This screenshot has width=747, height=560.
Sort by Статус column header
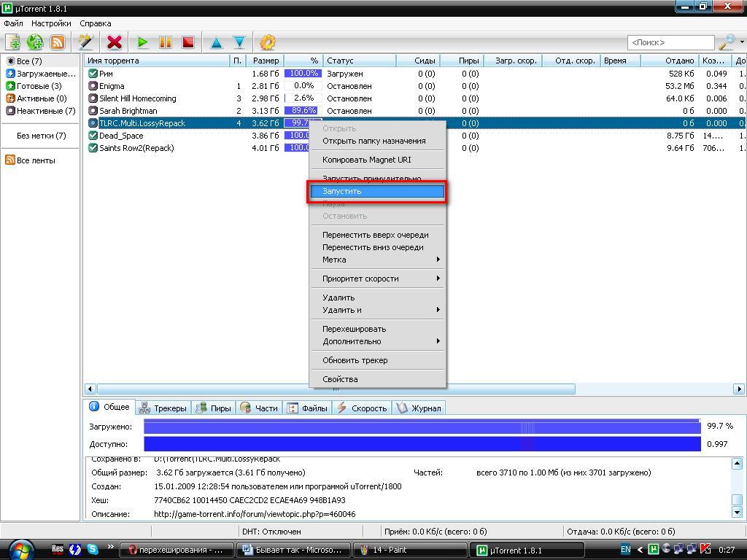(x=359, y=61)
